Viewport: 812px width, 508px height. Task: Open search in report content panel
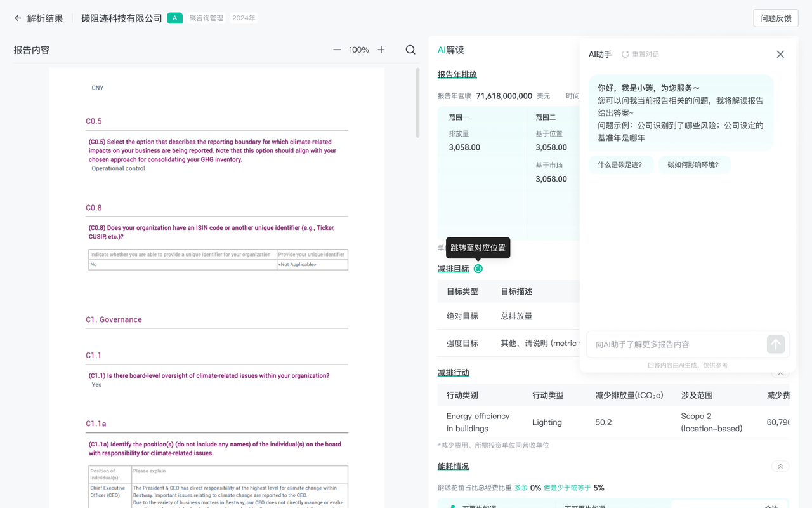pos(410,50)
